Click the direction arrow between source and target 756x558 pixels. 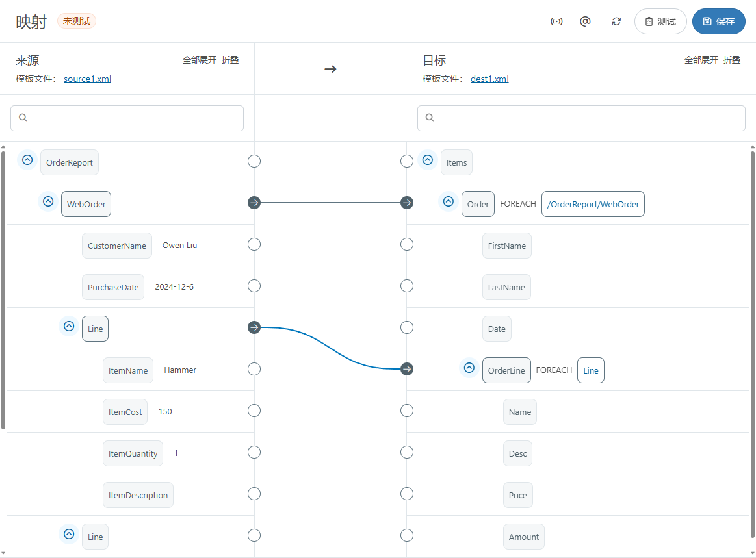click(x=330, y=69)
